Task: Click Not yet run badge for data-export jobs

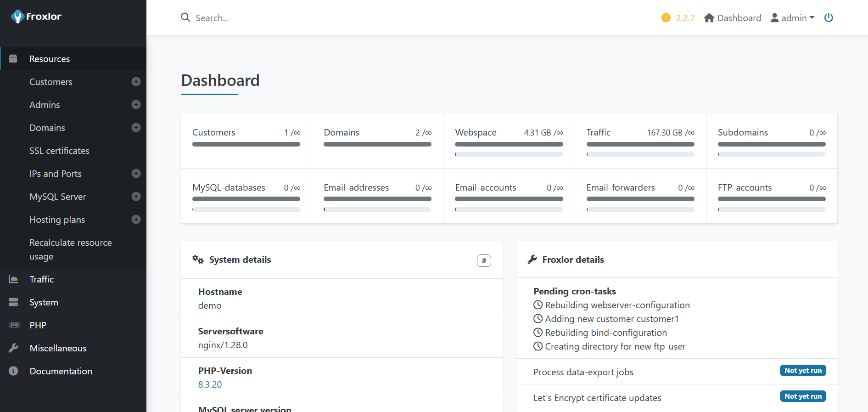Action: click(803, 371)
